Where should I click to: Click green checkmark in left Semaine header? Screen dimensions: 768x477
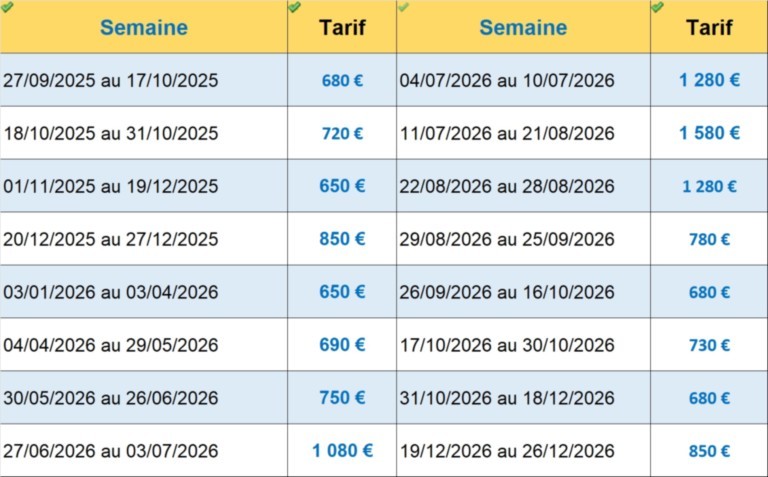pyautogui.click(x=8, y=7)
